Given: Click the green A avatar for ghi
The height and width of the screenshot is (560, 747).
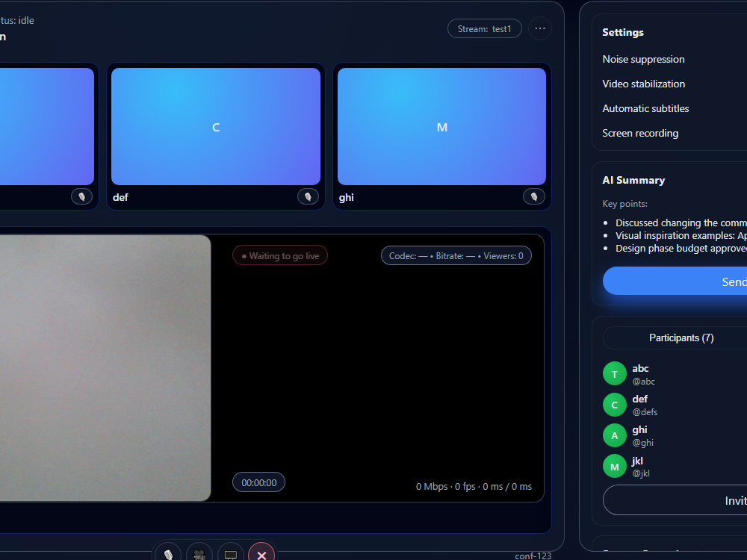Looking at the screenshot, I should point(615,435).
